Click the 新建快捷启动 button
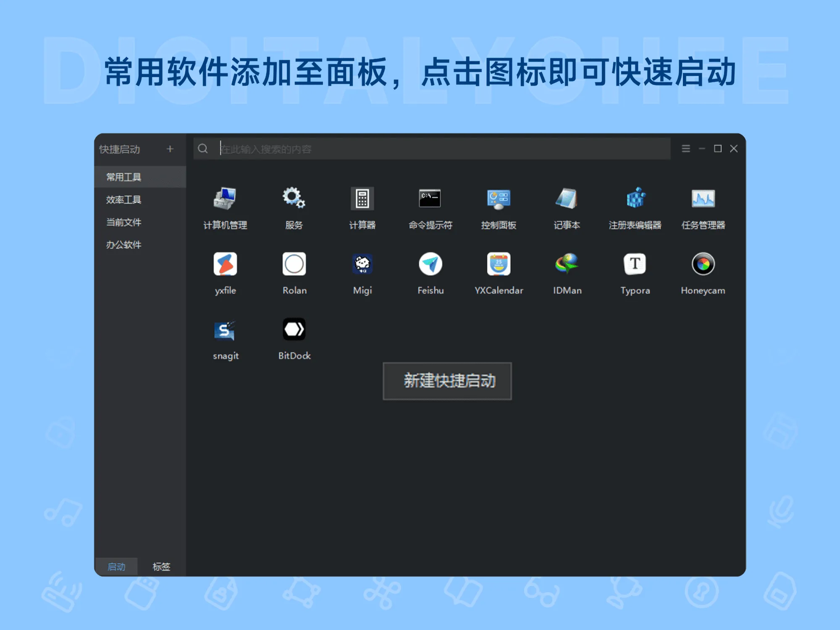840x630 pixels. 447,381
